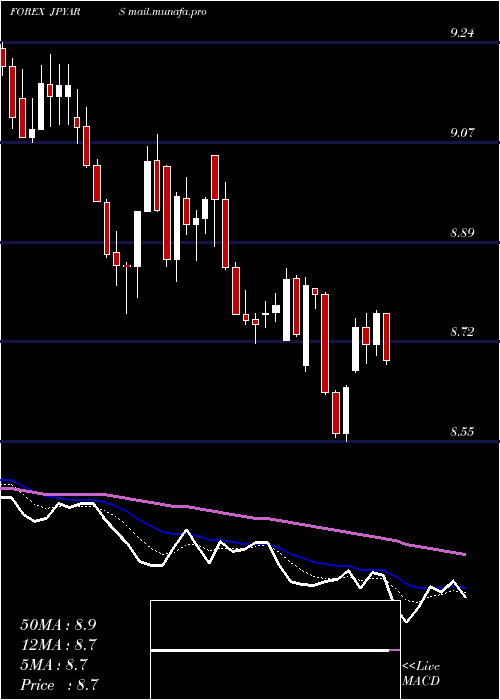This screenshot has height=700, width=500.
Task: Click the 9.24 price level label
Action: tap(462, 33)
